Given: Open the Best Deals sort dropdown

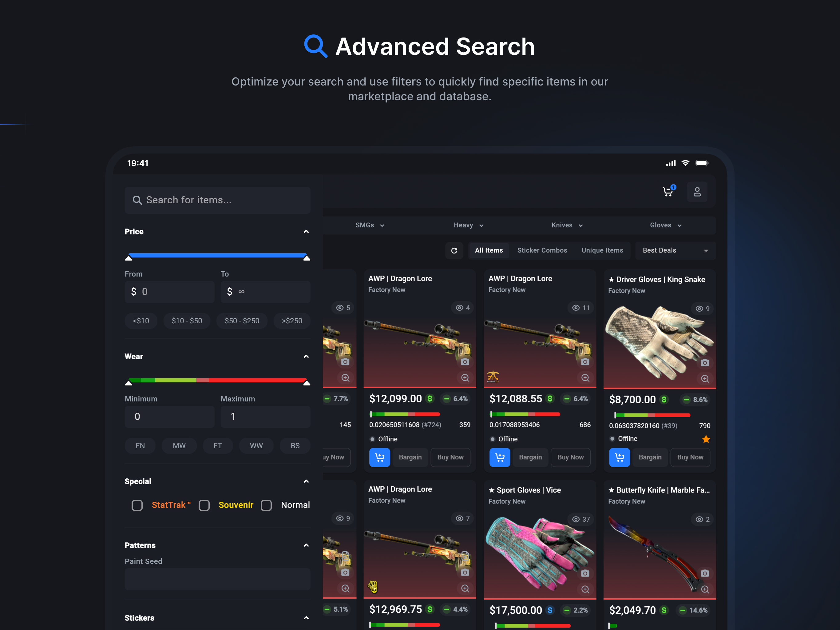Looking at the screenshot, I should coord(675,250).
